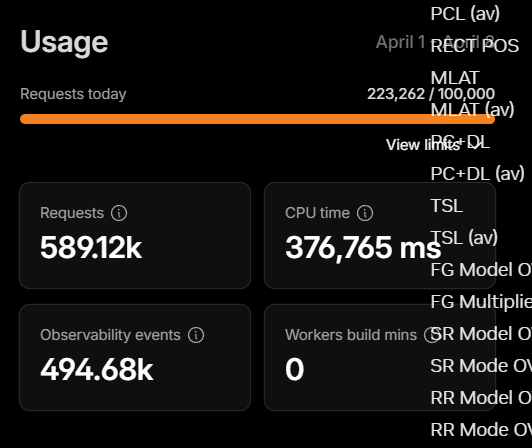Expand the View limits dropdown
The height and width of the screenshot is (448, 532).
coord(434,145)
